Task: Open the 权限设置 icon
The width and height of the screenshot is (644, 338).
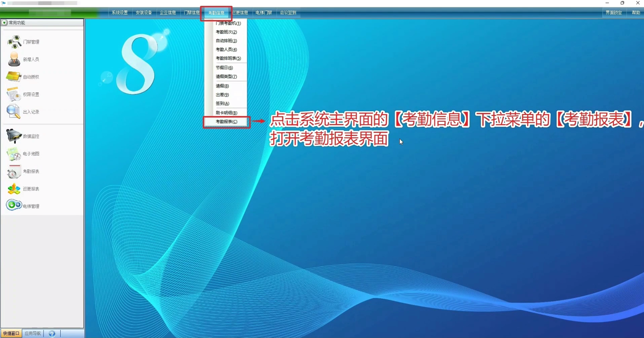Action: pyautogui.click(x=14, y=94)
